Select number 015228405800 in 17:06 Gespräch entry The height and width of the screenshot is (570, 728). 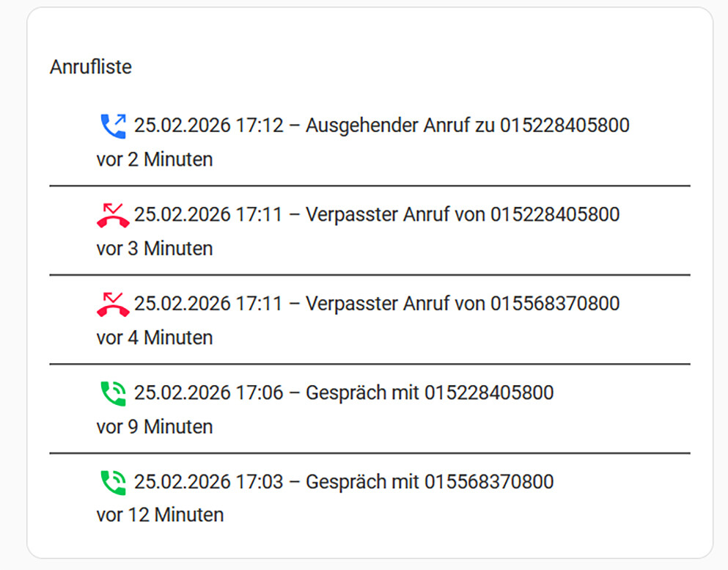click(489, 393)
